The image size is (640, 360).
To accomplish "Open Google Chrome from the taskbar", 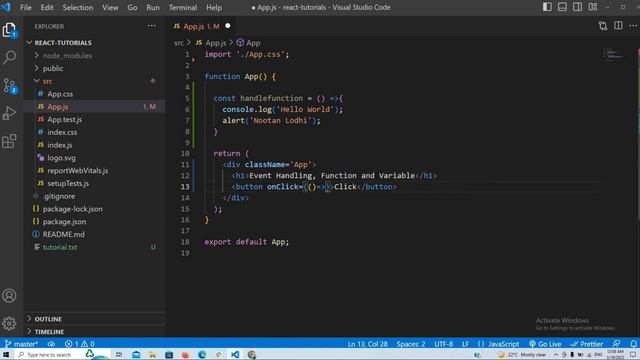I will pos(251,354).
